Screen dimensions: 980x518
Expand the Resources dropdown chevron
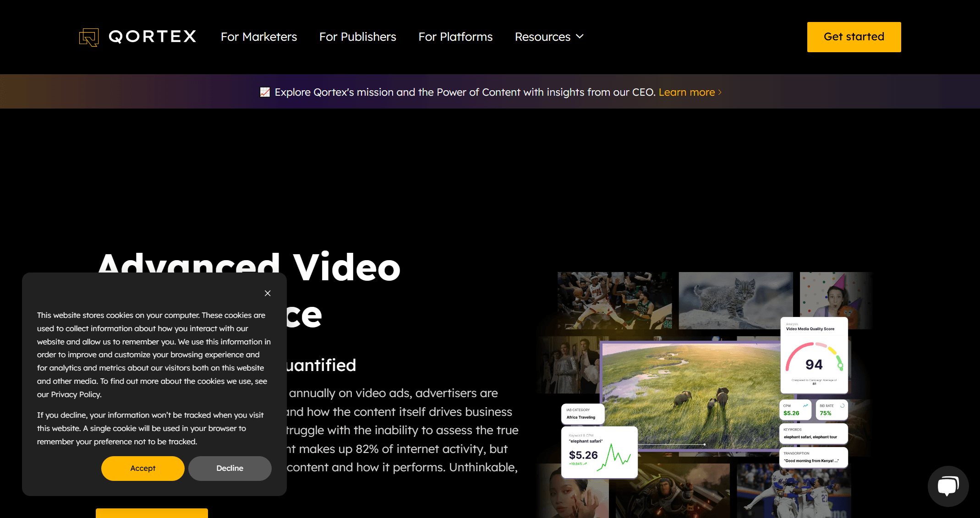[580, 37]
